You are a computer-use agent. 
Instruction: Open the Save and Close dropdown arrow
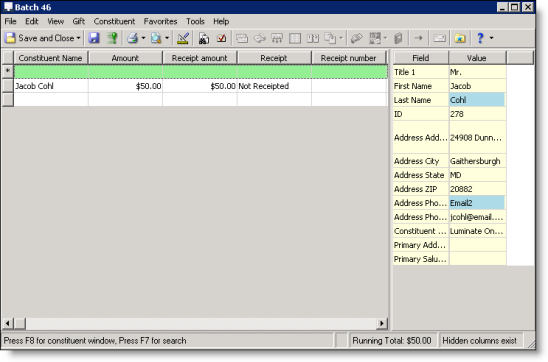tap(78, 38)
